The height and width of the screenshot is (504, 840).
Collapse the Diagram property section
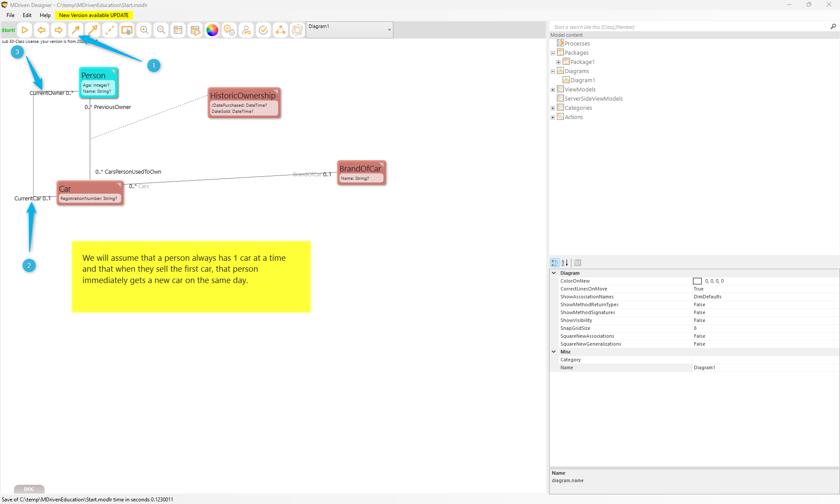554,273
